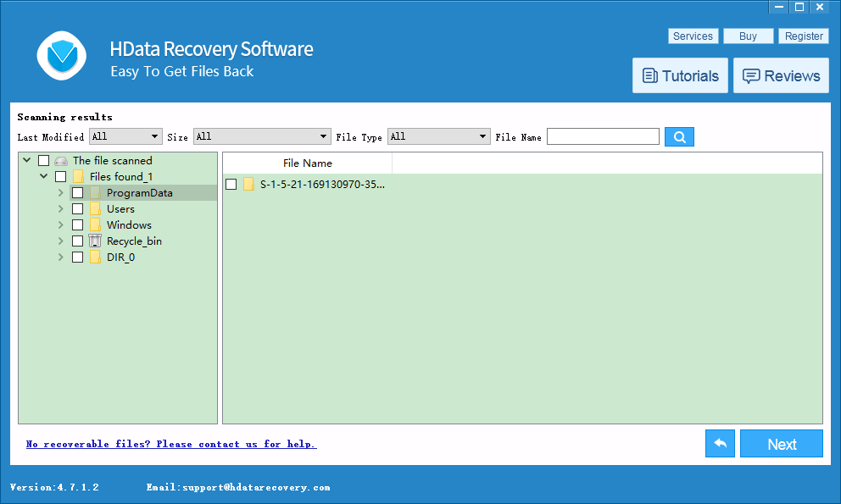
Task: Tick the ProgramData checkbox
Action: coord(78,192)
